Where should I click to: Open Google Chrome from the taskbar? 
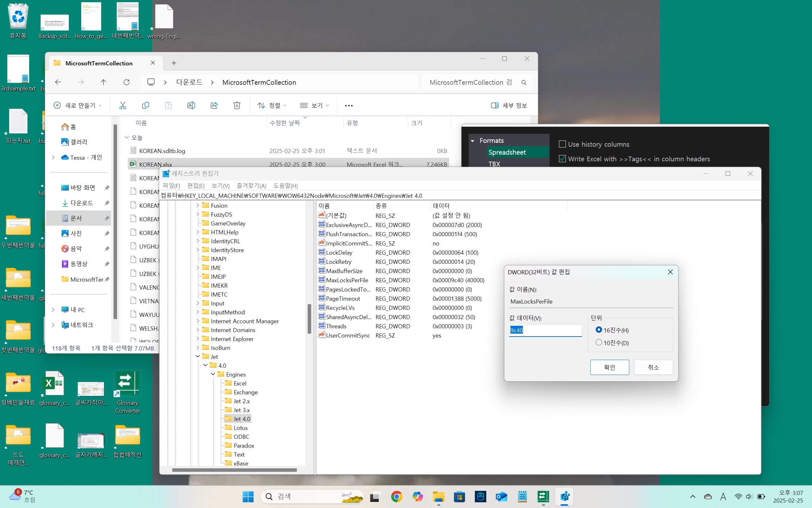pos(396,497)
